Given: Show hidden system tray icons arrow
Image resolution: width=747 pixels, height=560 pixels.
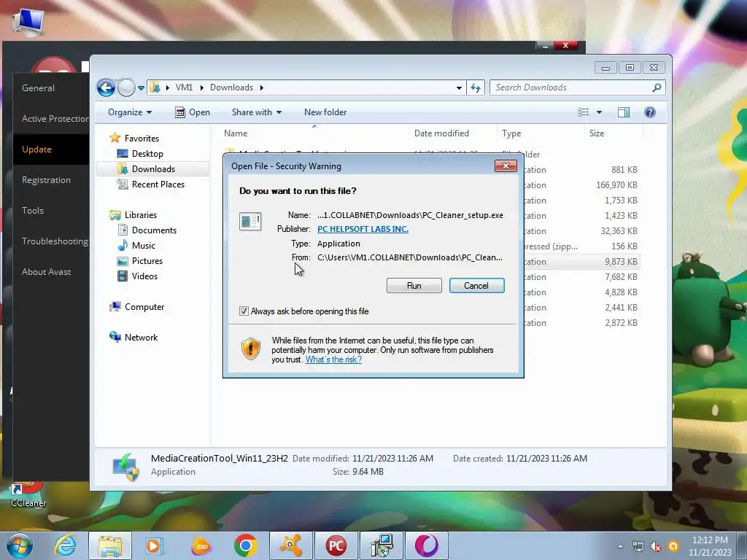Looking at the screenshot, I should [620, 547].
